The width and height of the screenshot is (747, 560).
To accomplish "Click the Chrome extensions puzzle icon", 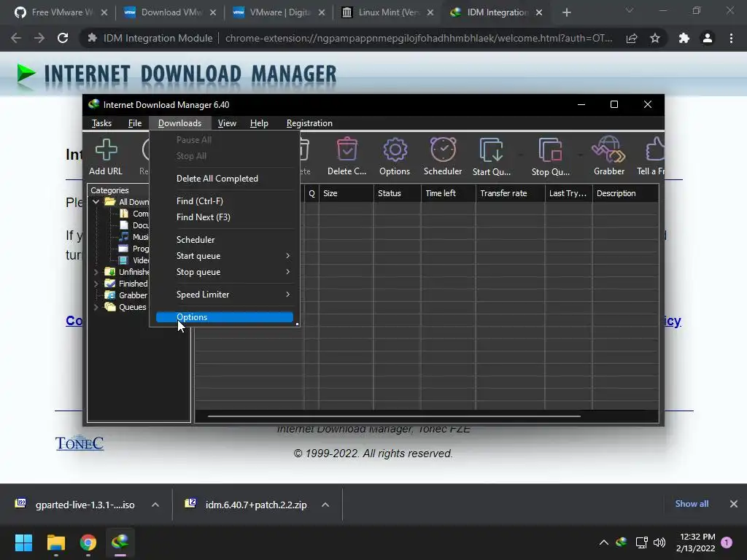I will [684, 38].
